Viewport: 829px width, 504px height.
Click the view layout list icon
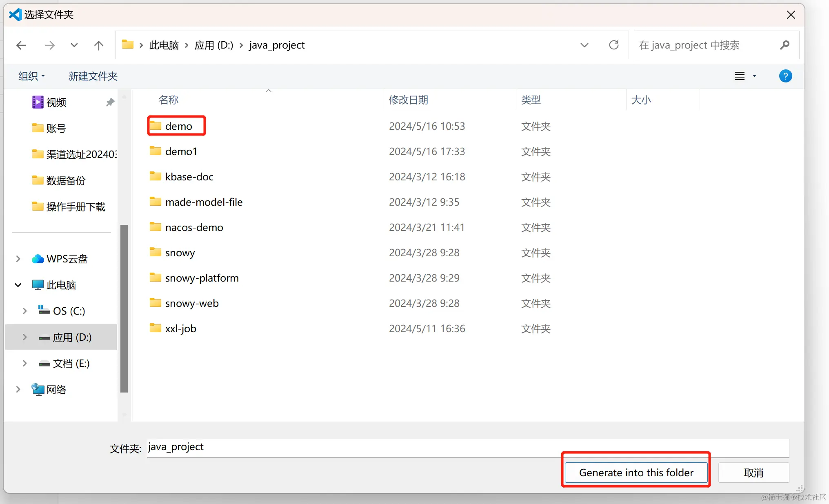pos(739,76)
